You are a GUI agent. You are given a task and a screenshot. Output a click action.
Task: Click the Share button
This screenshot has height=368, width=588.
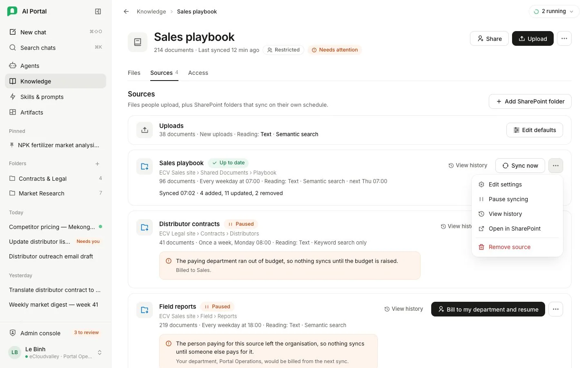[489, 38]
